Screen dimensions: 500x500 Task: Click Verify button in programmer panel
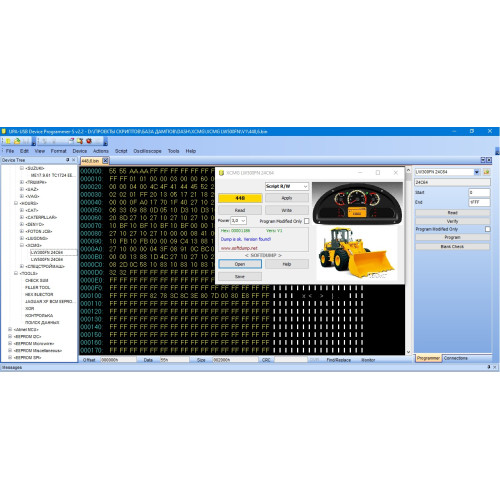tap(452, 221)
